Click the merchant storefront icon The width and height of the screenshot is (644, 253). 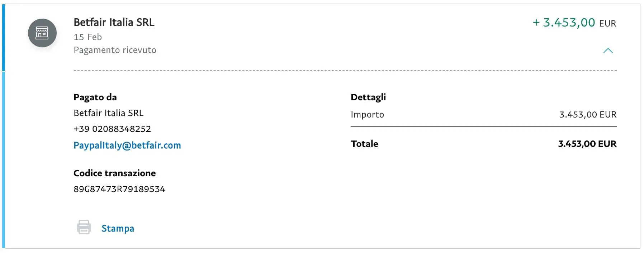click(x=42, y=33)
